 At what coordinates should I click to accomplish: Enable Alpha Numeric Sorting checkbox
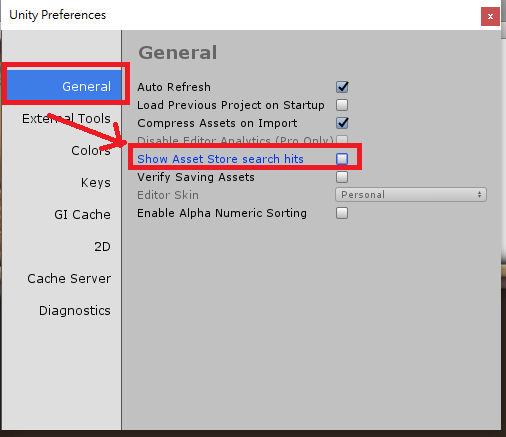point(342,213)
